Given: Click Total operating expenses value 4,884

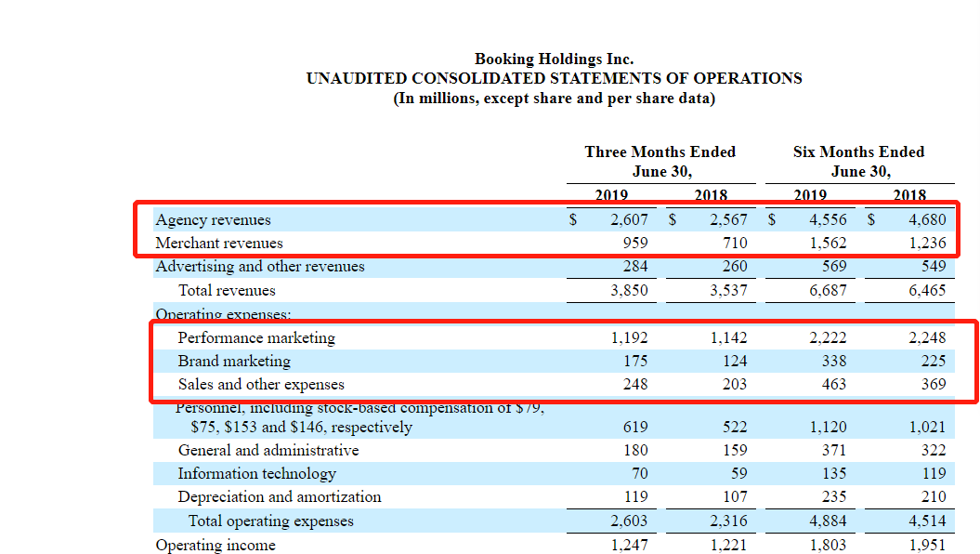Looking at the screenshot, I should pos(828,521).
